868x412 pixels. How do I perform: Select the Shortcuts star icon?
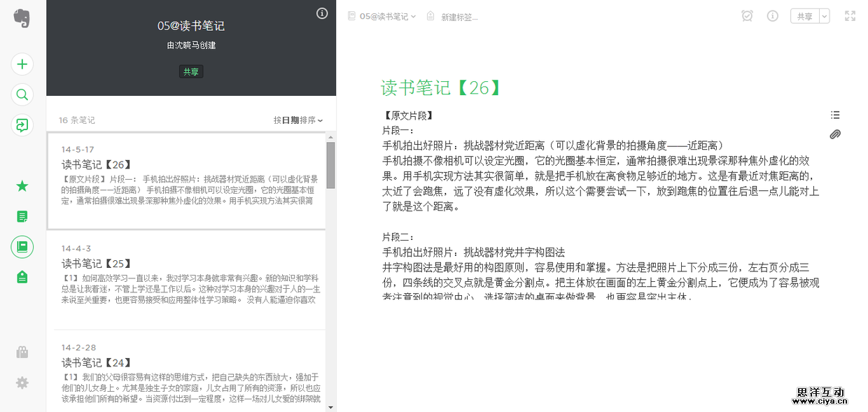pyautogui.click(x=22, y=185)
